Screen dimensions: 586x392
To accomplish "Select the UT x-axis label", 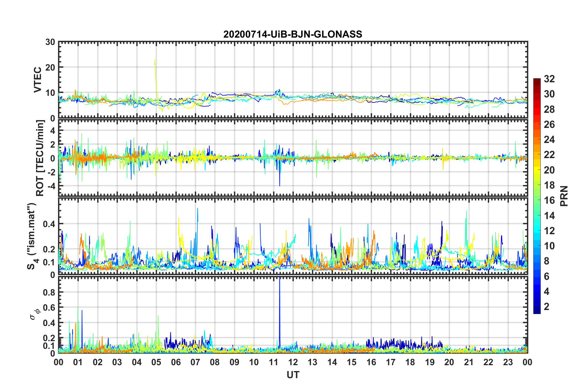I will click(x=293, y=375).
